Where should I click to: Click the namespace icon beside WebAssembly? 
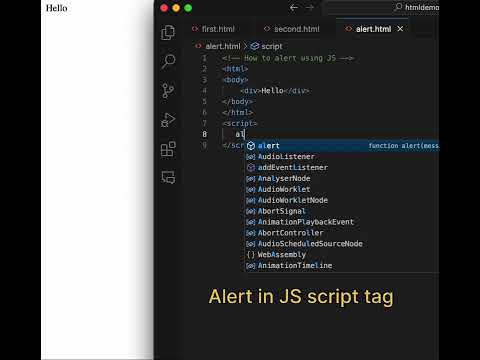(251, 255)
